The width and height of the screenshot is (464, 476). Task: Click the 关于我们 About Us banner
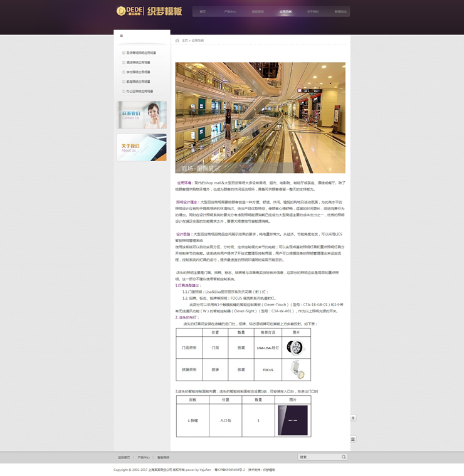(x=142, y=147)
